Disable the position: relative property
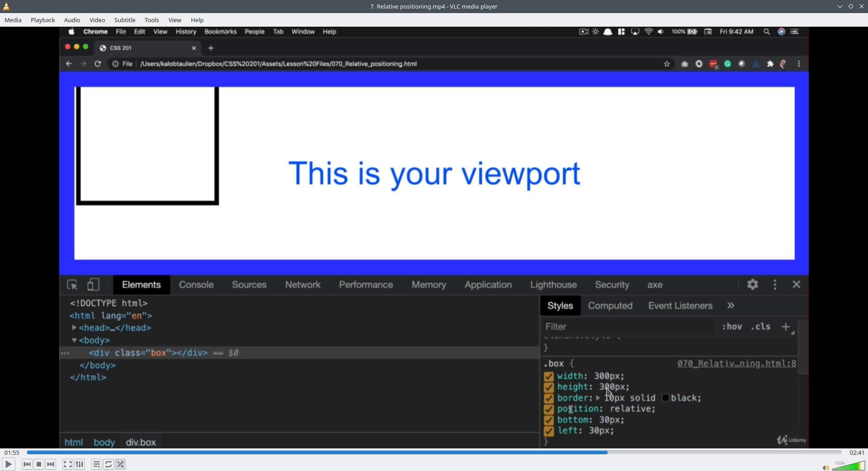 point(549,410)
